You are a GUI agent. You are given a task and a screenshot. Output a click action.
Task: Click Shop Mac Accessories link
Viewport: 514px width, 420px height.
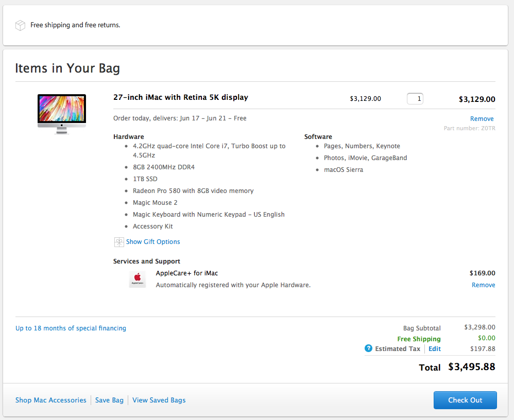pos(51,400)
